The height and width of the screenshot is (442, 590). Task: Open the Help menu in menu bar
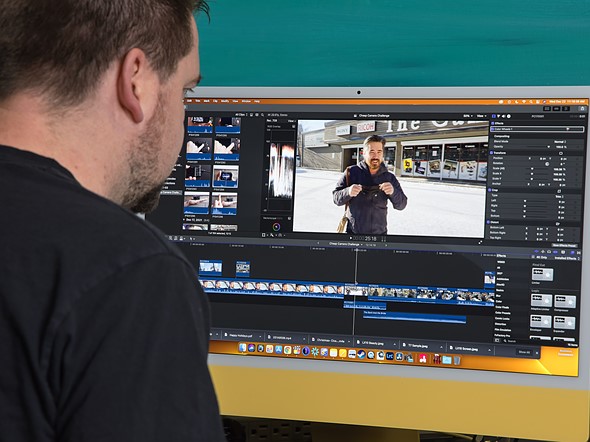[257, 101]
